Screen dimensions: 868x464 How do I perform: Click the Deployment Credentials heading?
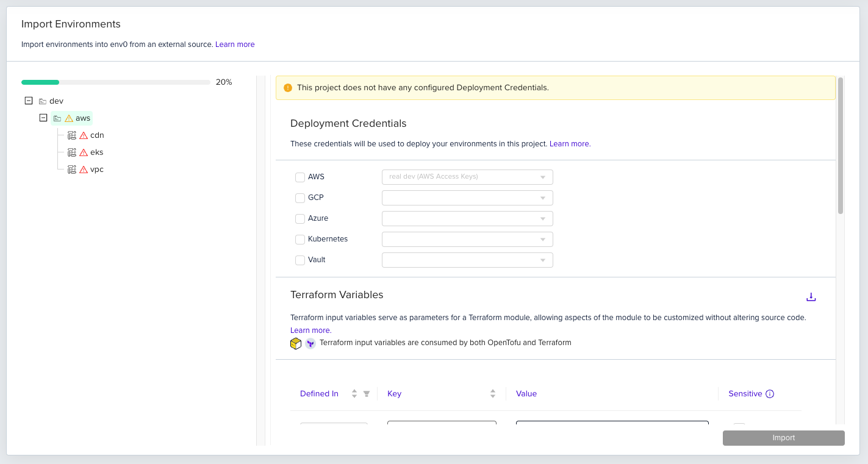(x=348, y=123)
